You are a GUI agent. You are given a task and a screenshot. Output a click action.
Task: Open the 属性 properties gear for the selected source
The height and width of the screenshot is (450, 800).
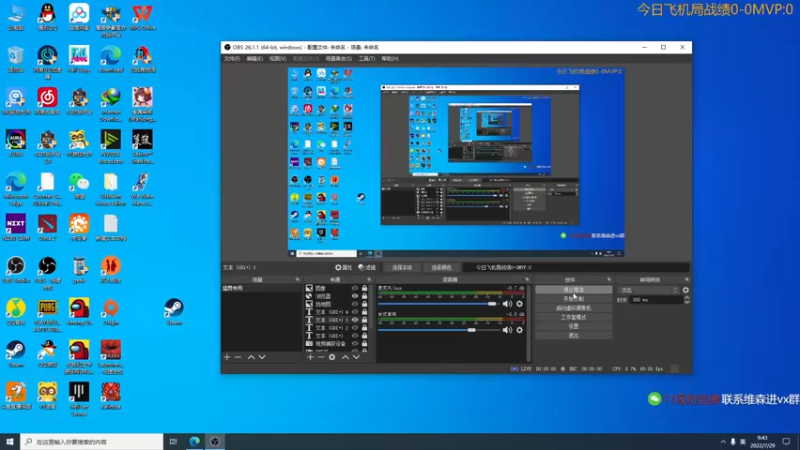click(343, 267)
